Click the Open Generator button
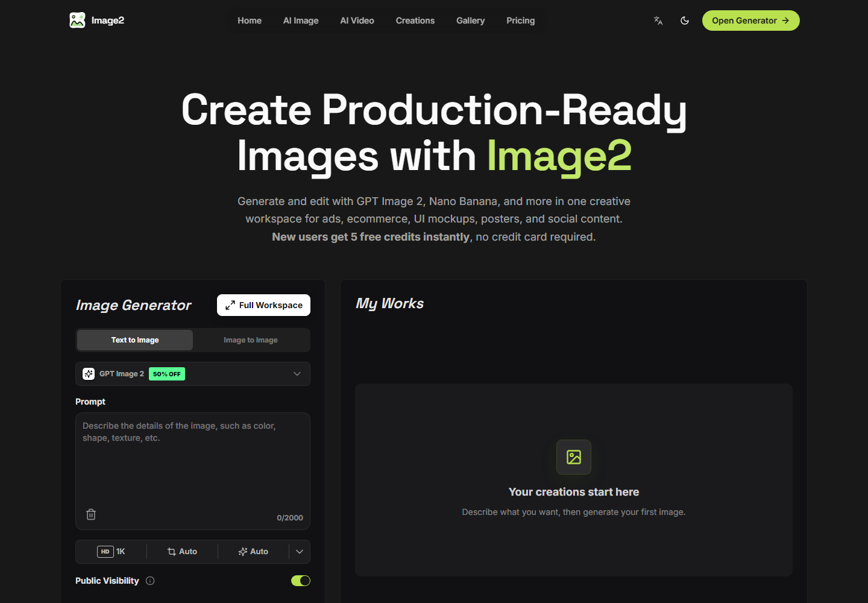Image resolution: width=868 pixels, height=603 pixels. 751,21
